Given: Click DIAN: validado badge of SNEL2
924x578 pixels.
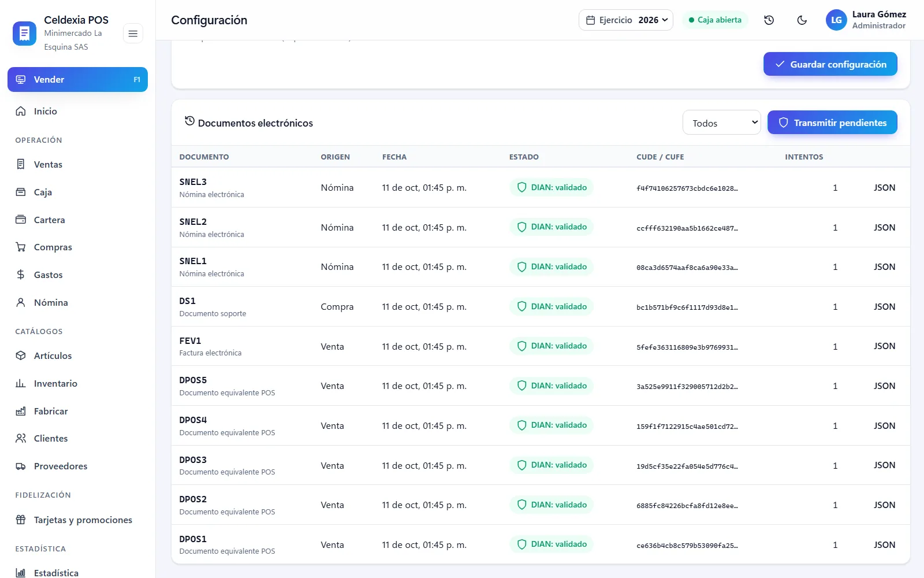Looking at the screenshot, I should (x=552, y=227).
